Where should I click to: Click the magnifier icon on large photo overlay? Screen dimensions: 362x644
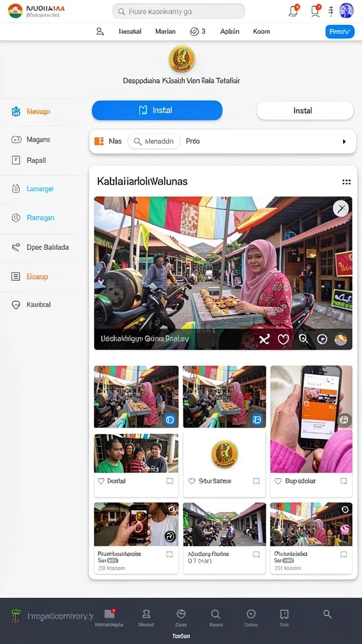(303, 339)
